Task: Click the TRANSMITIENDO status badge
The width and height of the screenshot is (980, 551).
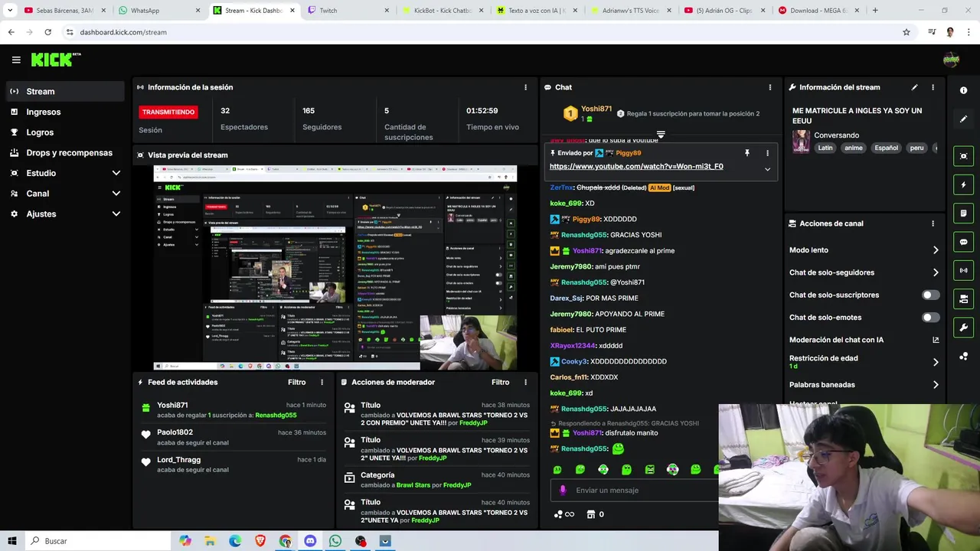Action: coord(168,112)
